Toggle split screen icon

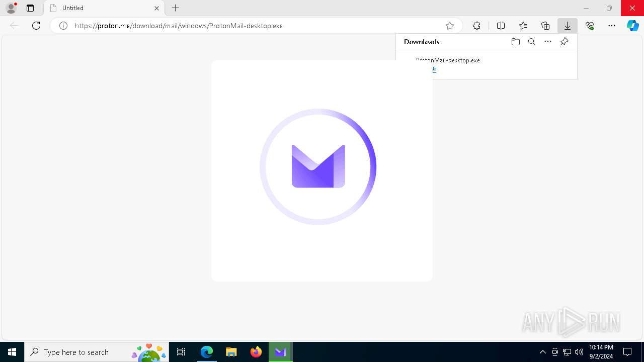coord(501,26)
